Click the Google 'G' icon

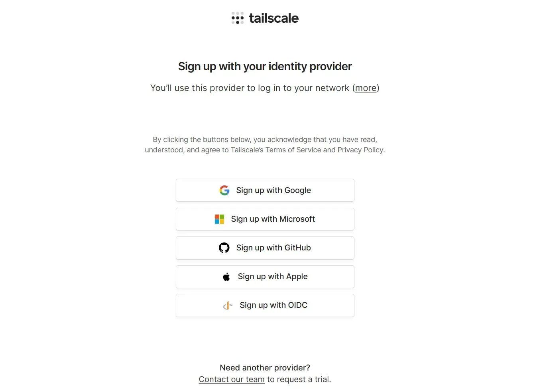(x=224, y=191)
